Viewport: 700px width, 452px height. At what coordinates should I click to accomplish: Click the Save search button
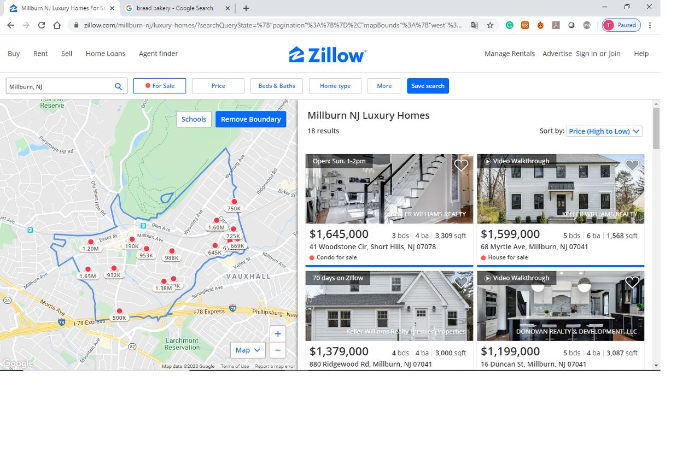click(x=428, y=86)
